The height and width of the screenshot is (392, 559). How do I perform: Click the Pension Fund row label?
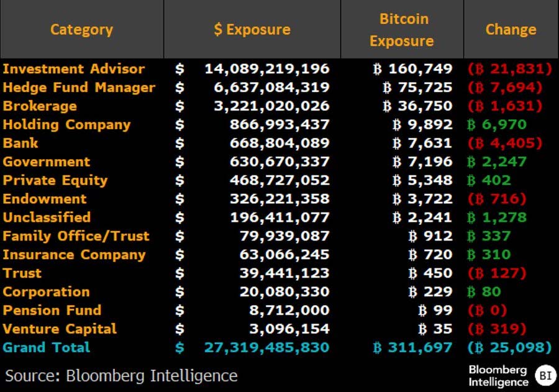pos(52,310)
